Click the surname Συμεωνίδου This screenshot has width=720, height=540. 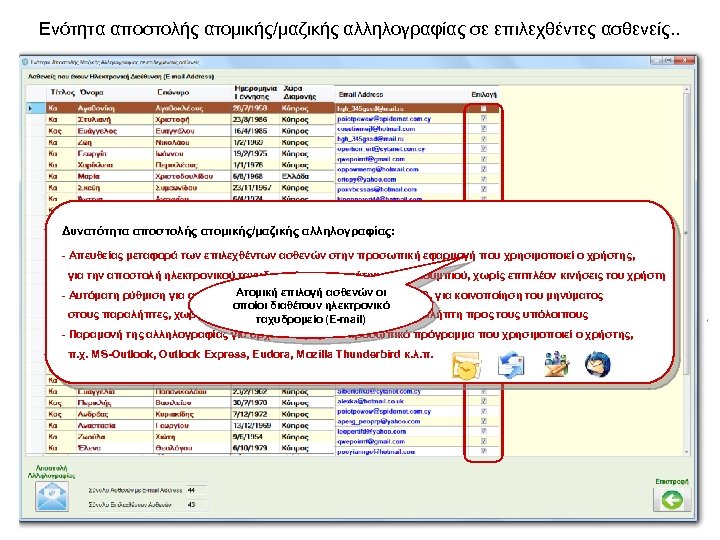tap(176, 188)
